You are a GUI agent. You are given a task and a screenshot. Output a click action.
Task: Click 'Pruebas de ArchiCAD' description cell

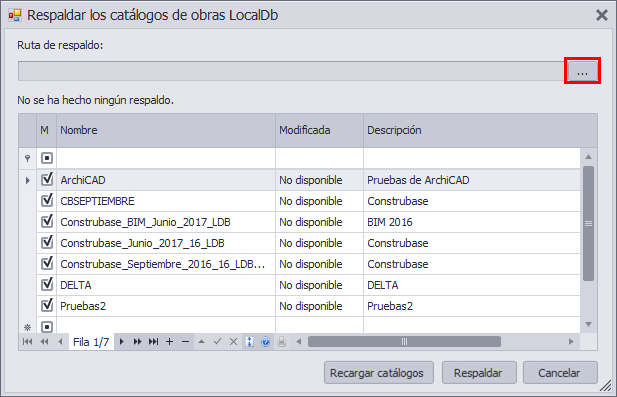click(472, 180)
